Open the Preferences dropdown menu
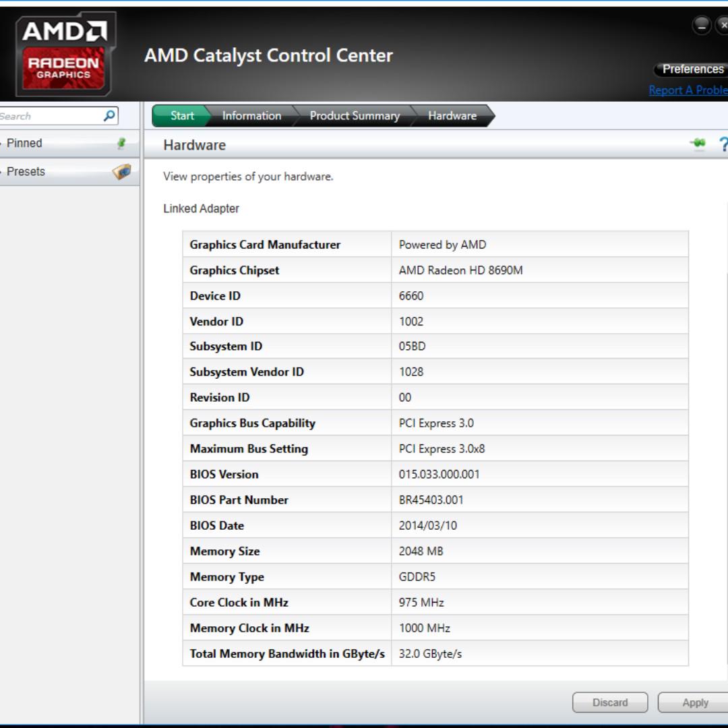 [692, 69]
